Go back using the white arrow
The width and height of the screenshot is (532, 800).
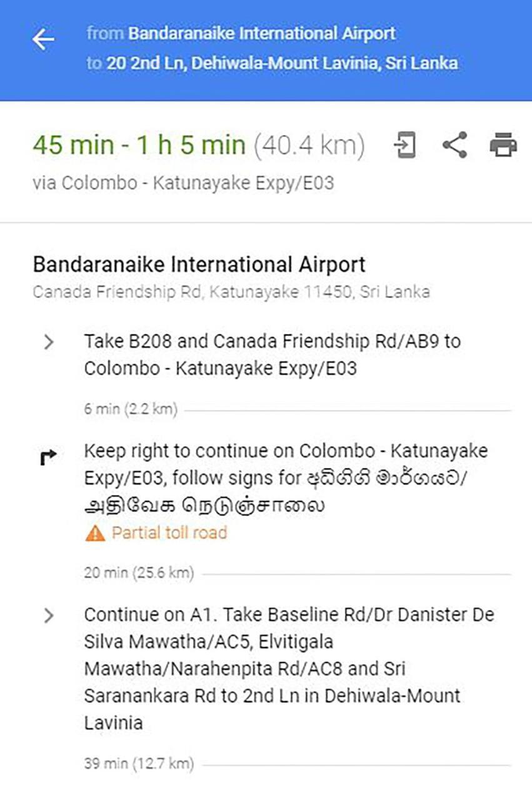point(43,40)
